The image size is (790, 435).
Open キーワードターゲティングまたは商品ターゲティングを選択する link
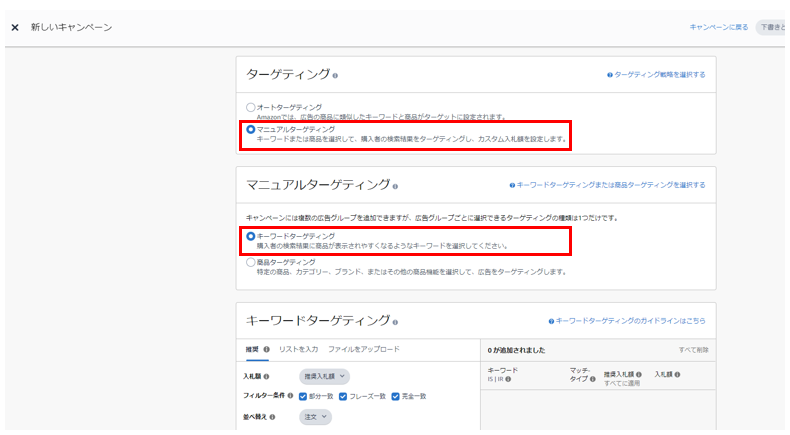611,185
